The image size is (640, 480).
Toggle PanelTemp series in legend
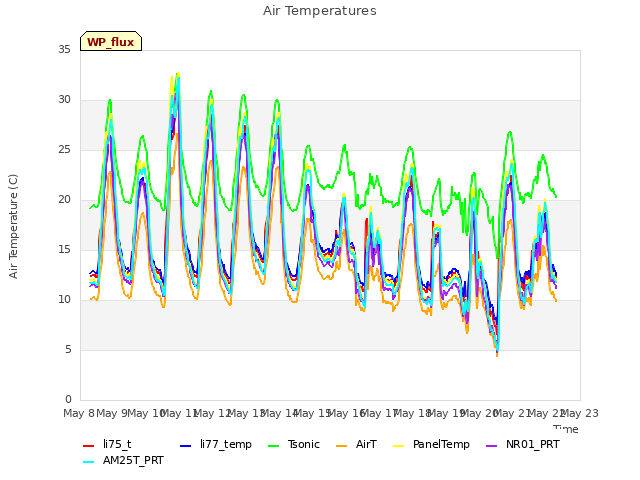(x=431, y=444)
